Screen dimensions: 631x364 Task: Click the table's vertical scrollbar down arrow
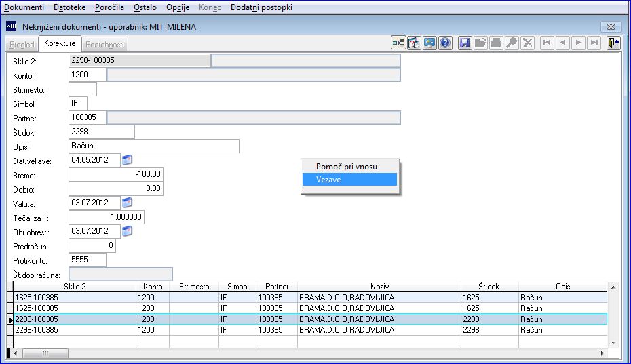click(613, 343)
